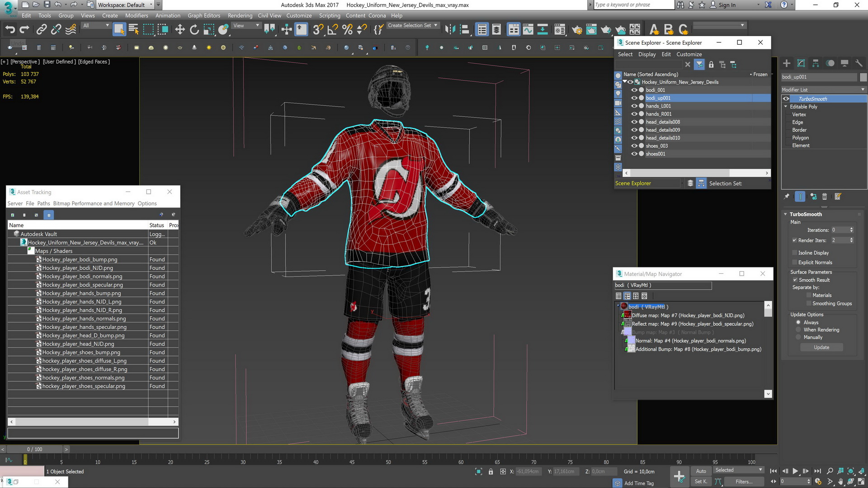Click Add Time Tag label
The image size is (868, 488).
(x=639, y=483)
